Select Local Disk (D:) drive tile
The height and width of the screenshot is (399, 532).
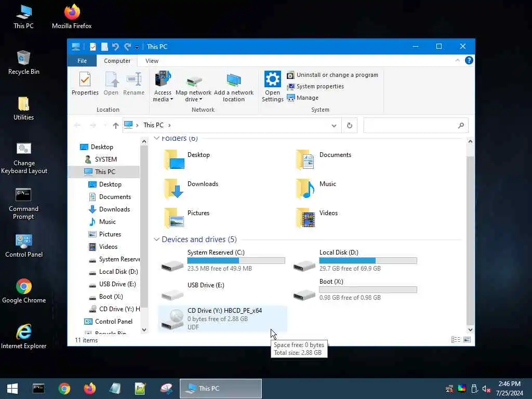click(355, 261)
